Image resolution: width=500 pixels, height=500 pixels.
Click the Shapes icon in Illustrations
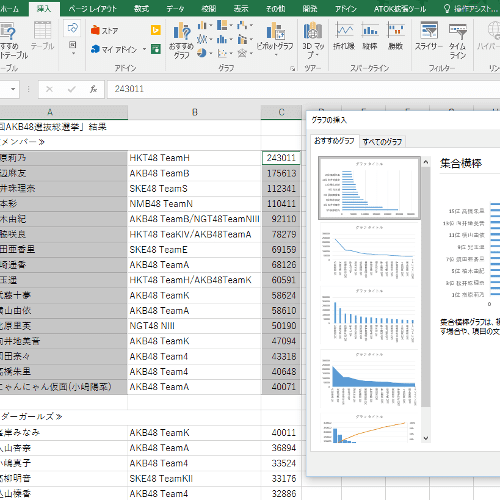[x=72, y=28]
